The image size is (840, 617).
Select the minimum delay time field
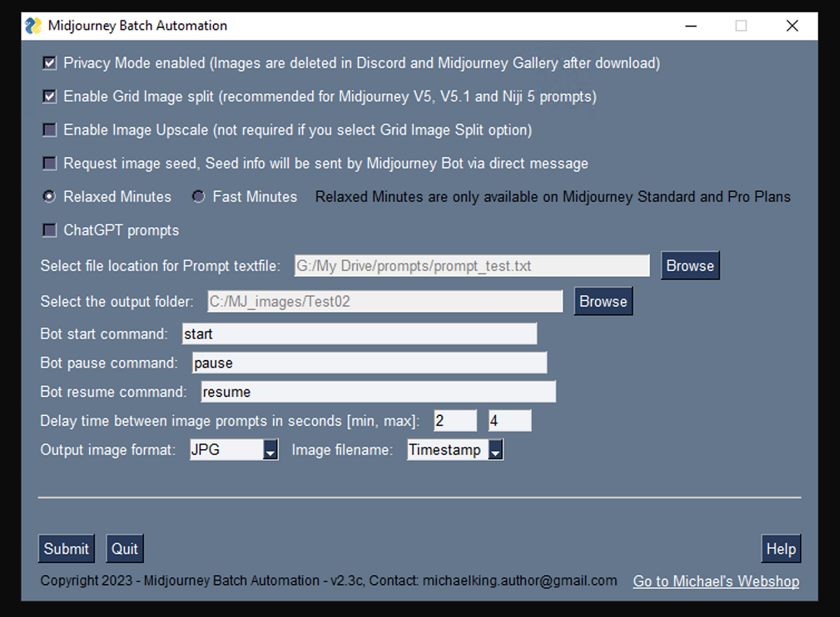pos(455,420)
